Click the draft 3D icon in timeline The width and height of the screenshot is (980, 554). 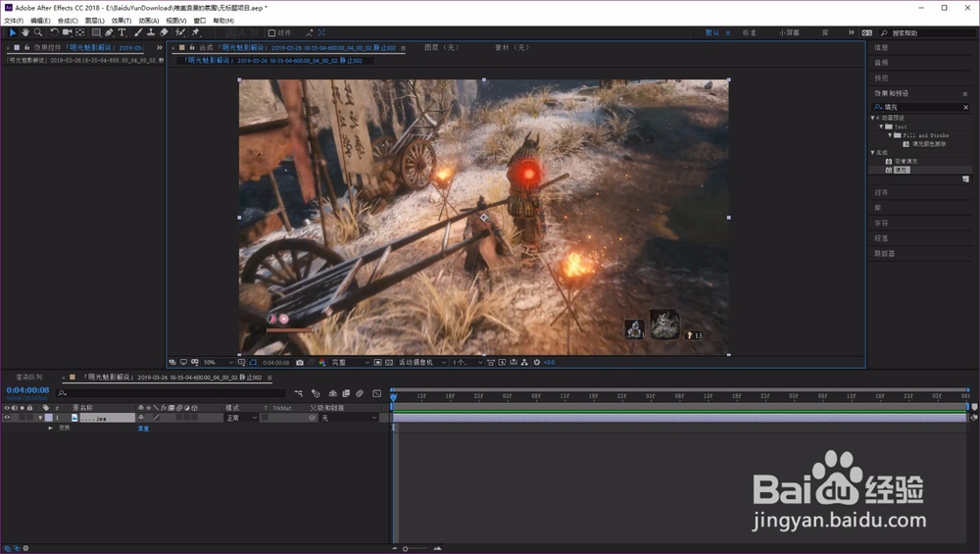click(316, 393)
